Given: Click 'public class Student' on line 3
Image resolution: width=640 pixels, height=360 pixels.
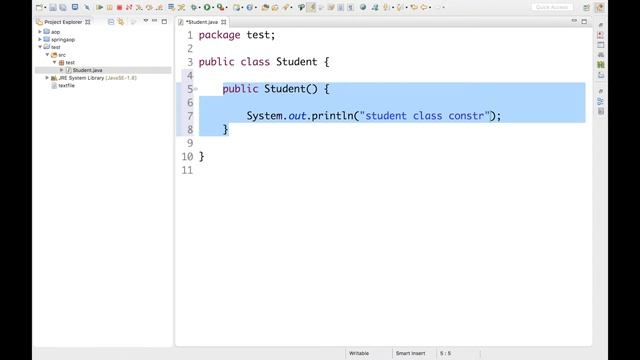Looking at the screenshot, I should pyautogui.click(x=258, y=62).
